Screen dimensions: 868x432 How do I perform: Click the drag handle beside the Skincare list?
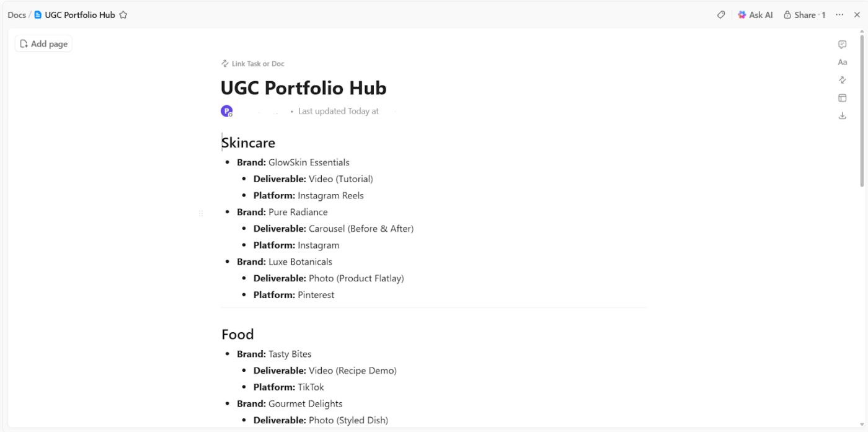[x=201, y=213]
